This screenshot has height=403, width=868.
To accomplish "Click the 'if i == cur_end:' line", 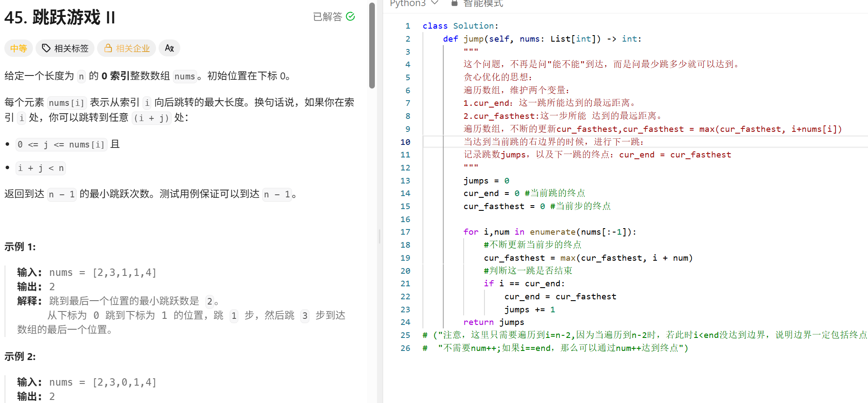I will click(x=524, y=283).
